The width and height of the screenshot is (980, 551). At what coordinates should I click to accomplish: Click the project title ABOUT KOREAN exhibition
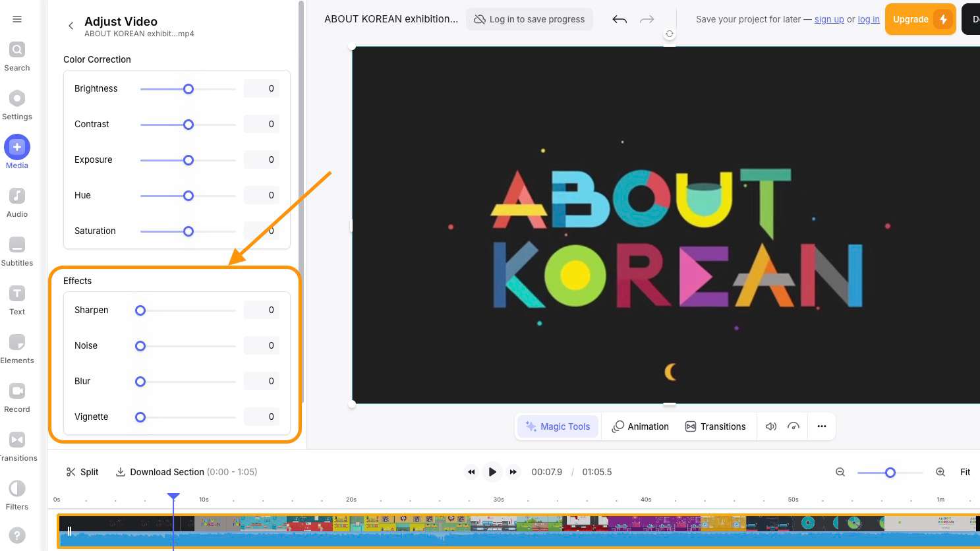(391, 19)
